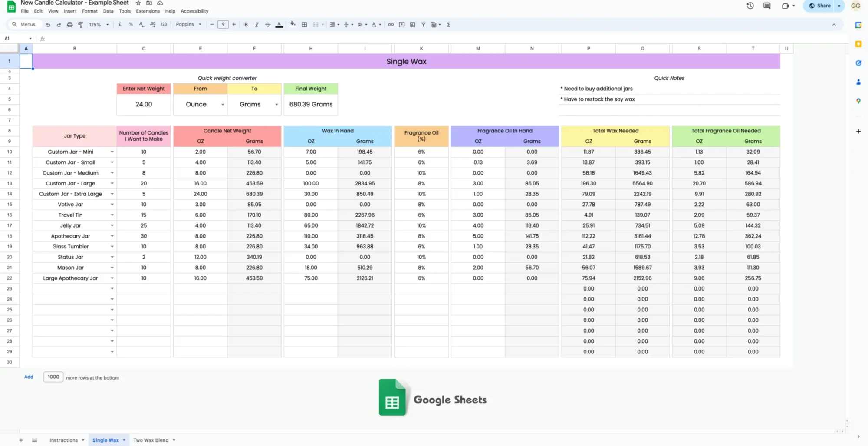Open the File menu

coord(25,11)
